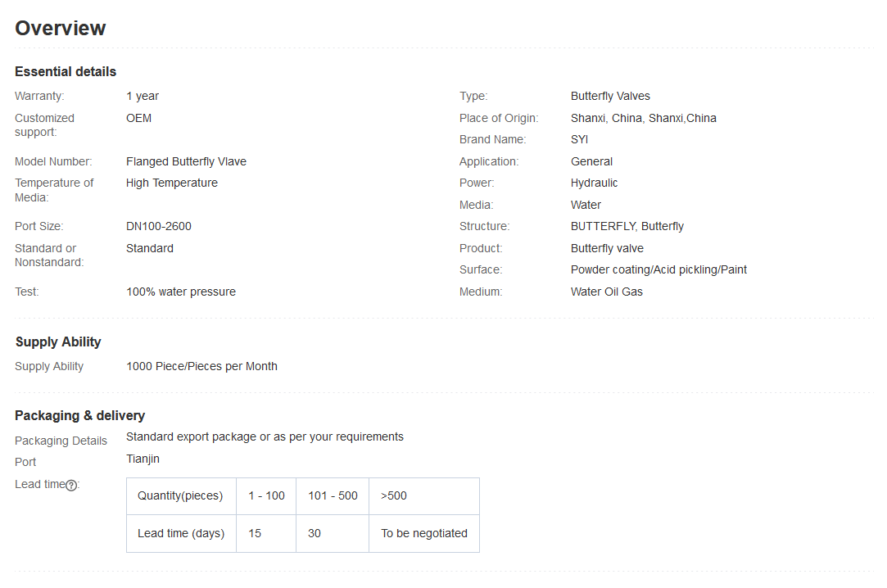
Task: Click the port value "Tianjin"
Action: coord(143,459)
